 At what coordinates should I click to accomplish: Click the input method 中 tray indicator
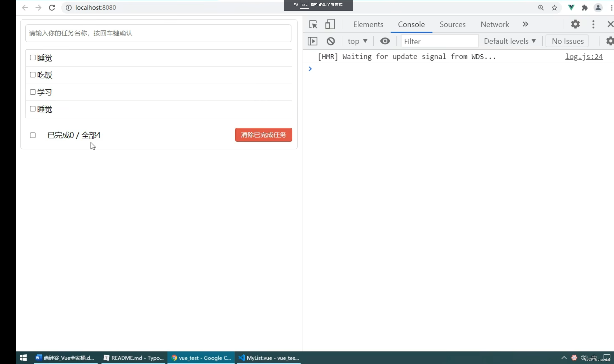594,358
